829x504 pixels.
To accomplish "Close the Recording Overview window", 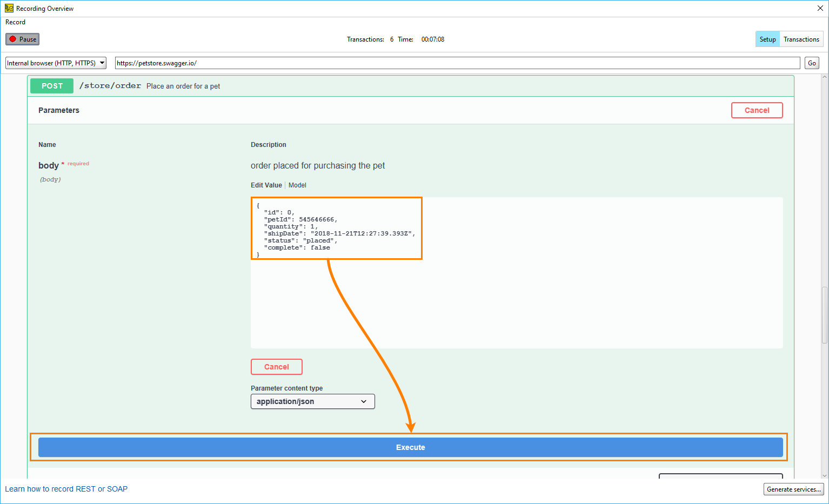I will 820,8.
